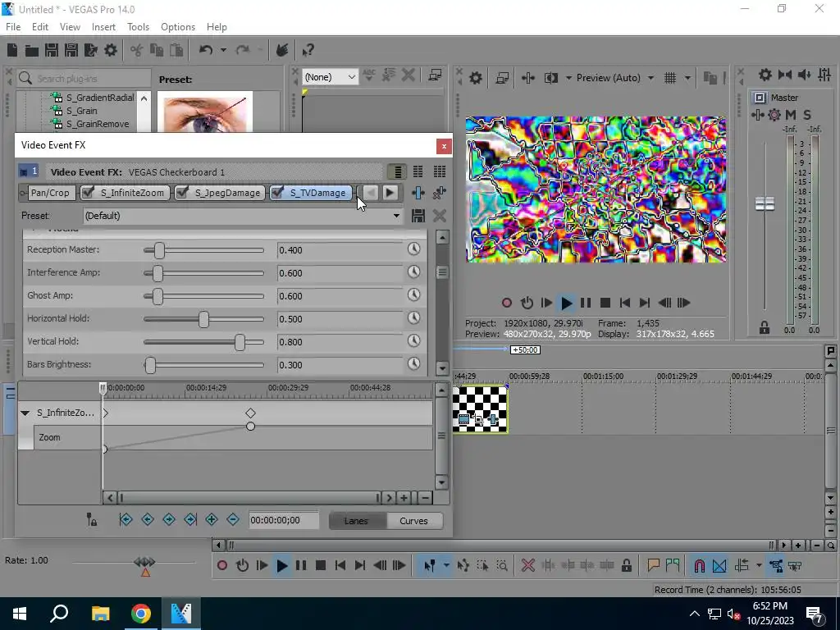Open Google Chrome from the taskbar
This screenshot has width=840, height=630.
[141, 614]
